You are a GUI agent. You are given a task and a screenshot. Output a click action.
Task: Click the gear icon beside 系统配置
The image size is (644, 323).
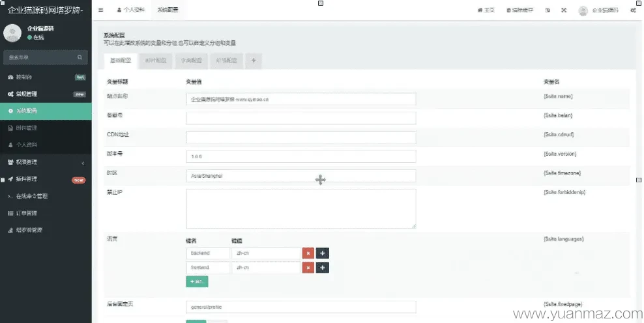click(10, 111)
